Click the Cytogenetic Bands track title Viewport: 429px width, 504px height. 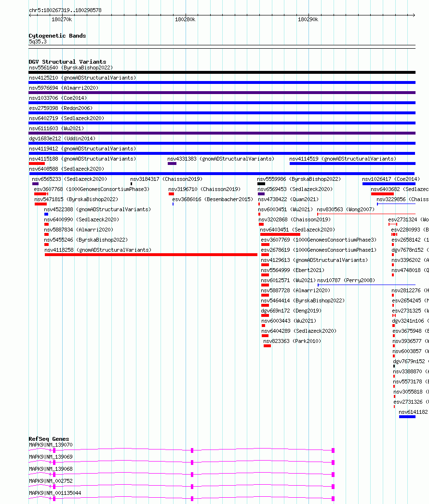click(x=57, y=36)
